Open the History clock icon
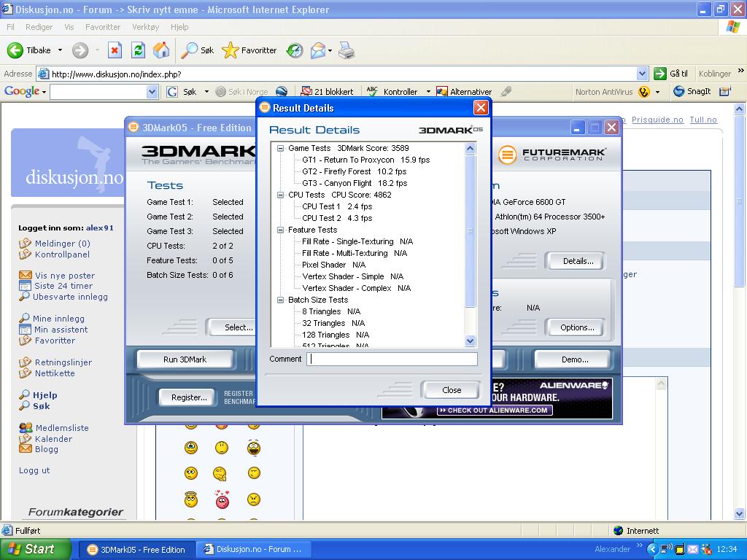The width and height of the screenshot is (747, 560). (x=295, y=50)
